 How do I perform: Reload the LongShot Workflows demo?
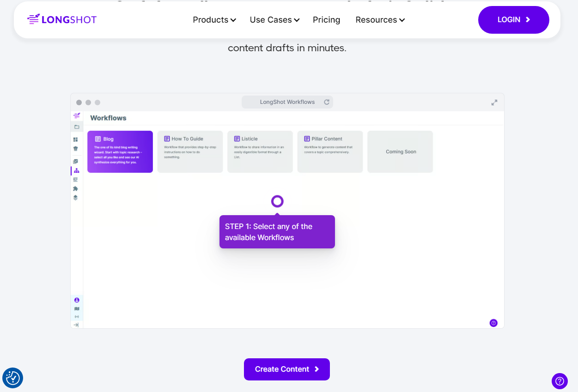pos(327,102)
